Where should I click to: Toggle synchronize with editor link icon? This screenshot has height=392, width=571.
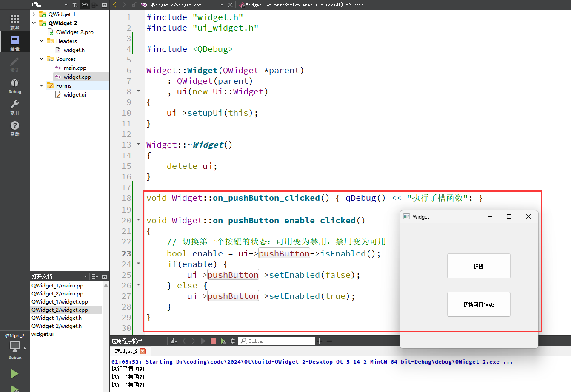click(x=85, y=5)
